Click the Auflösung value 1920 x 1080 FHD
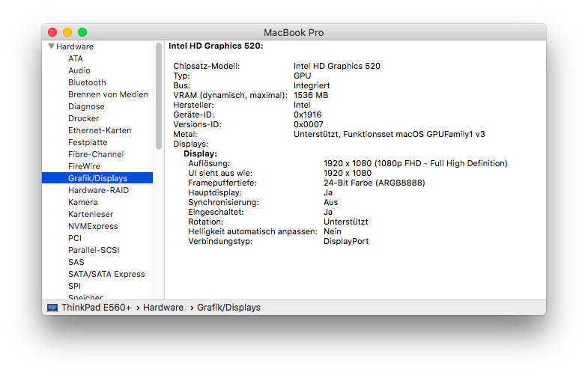The image size is (588, 375). tap(416, 164)
